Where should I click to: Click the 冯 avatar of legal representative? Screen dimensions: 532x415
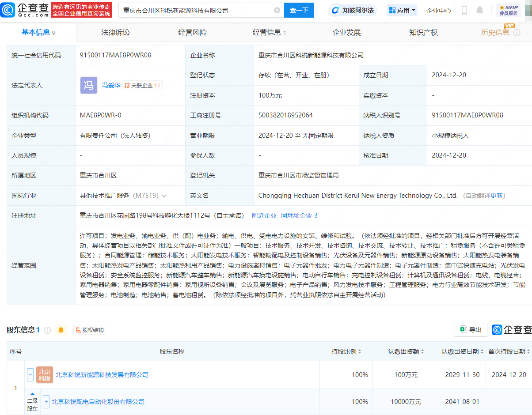[89, 85]
